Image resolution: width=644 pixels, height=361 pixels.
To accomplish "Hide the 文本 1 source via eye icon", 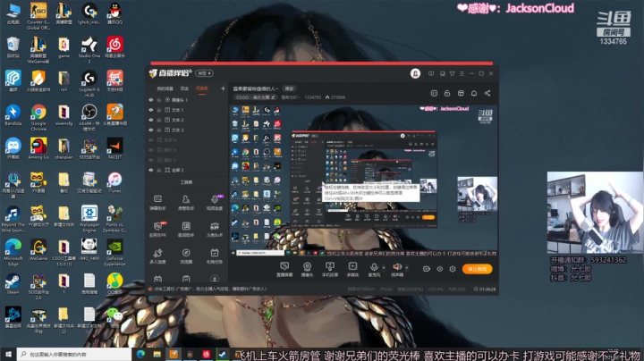I will pos(151,110).
